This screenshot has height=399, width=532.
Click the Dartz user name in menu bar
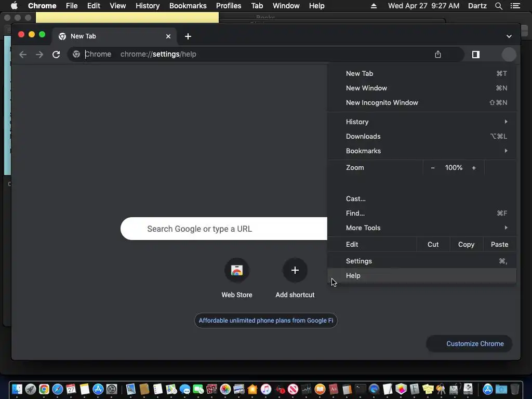(477, 6)
